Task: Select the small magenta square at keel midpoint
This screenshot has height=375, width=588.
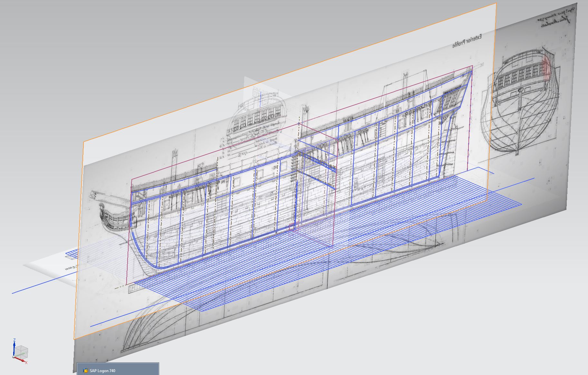Action: 292,227
